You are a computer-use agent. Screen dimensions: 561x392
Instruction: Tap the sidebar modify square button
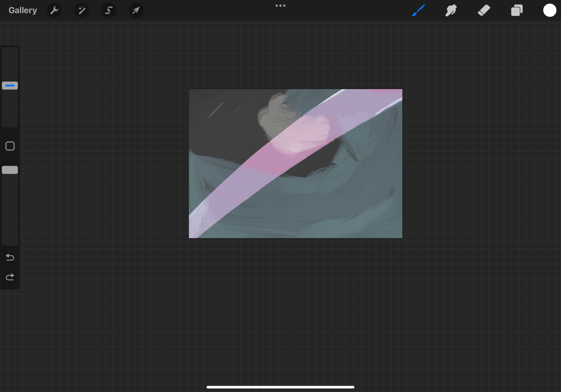pyautogui.click(x=10, y=146)
